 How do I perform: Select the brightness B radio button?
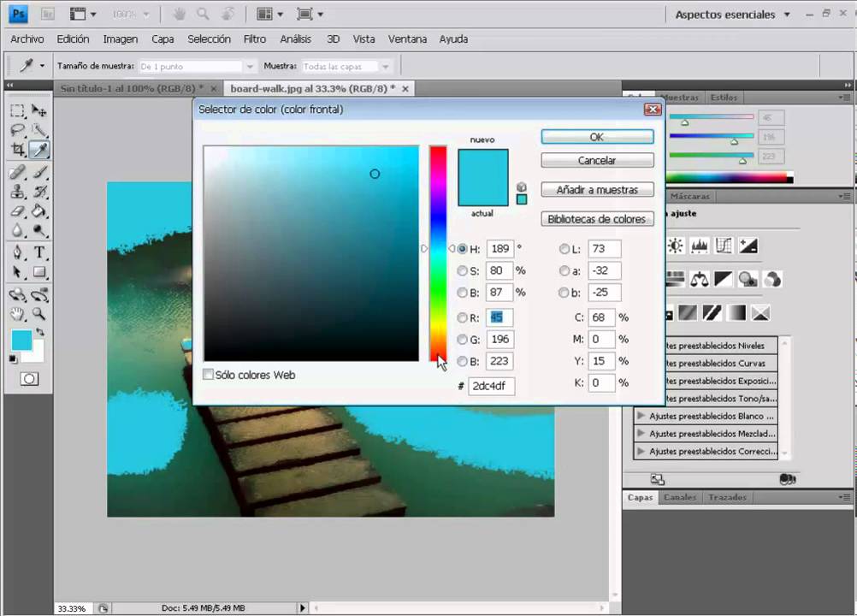coord(463,293)
